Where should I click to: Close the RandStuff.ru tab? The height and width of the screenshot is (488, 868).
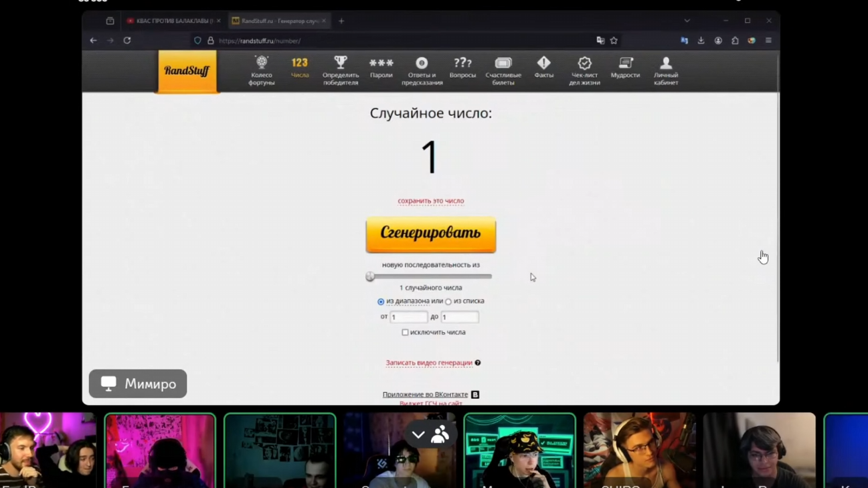pos(324,21)
